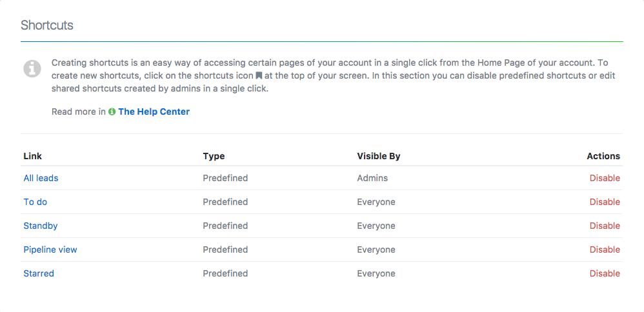Open The Help Center link

pos(154,112)
